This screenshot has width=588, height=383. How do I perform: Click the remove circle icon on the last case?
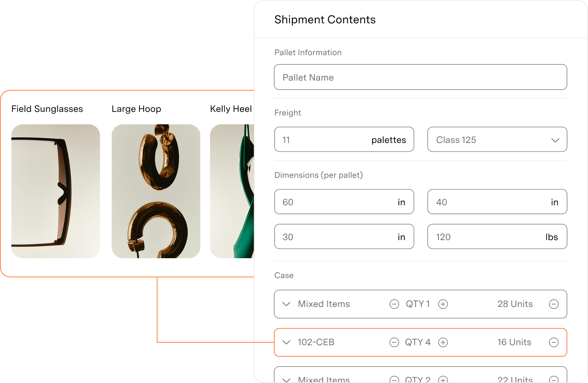[x=554, y=379]
